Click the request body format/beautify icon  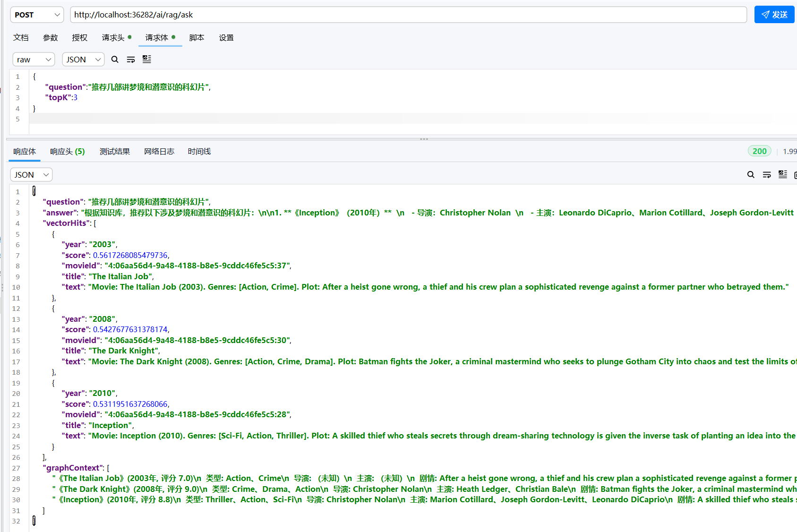147,59
